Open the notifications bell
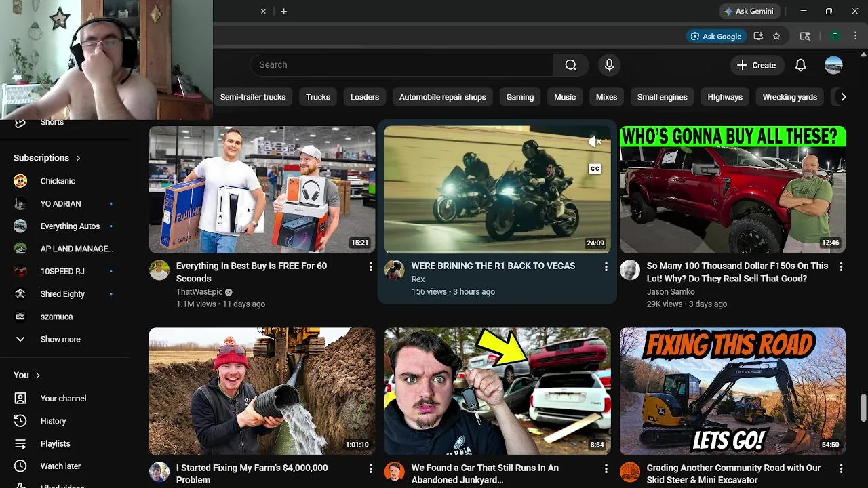This screenshot has width=868, height=488. (x=800, y=65)
